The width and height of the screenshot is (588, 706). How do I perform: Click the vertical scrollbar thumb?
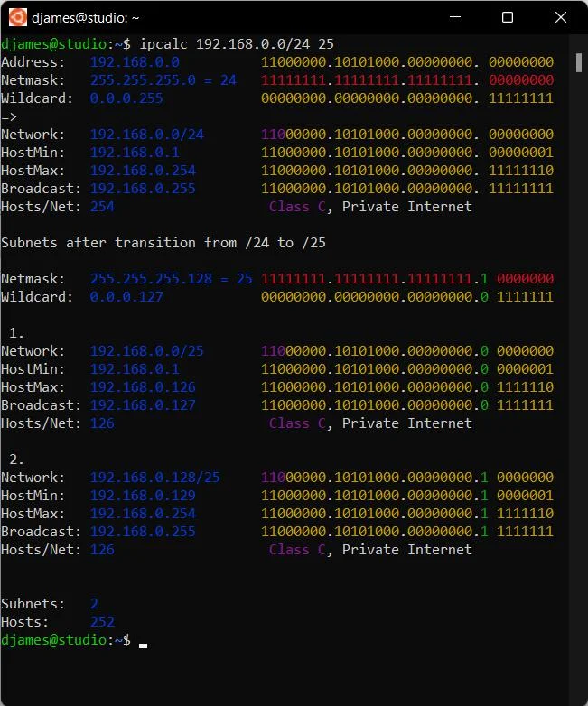(x=579, y=62)
